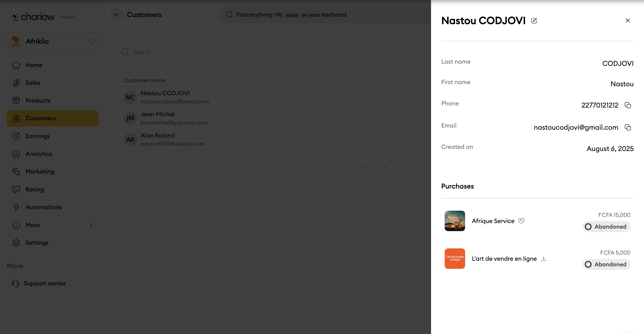Select Customers in the sidebar
The image size is (644, 334).
[x=53, y=118]
